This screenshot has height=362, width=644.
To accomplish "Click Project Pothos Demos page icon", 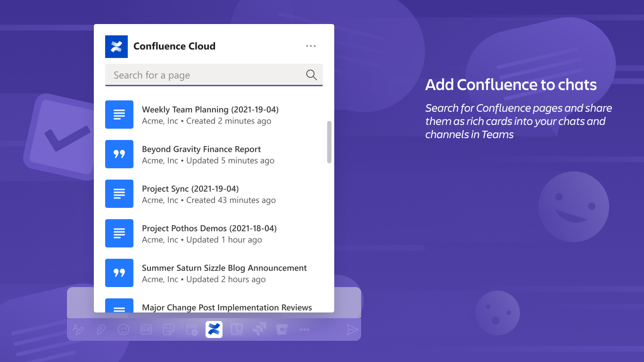I will click(119, 233).
